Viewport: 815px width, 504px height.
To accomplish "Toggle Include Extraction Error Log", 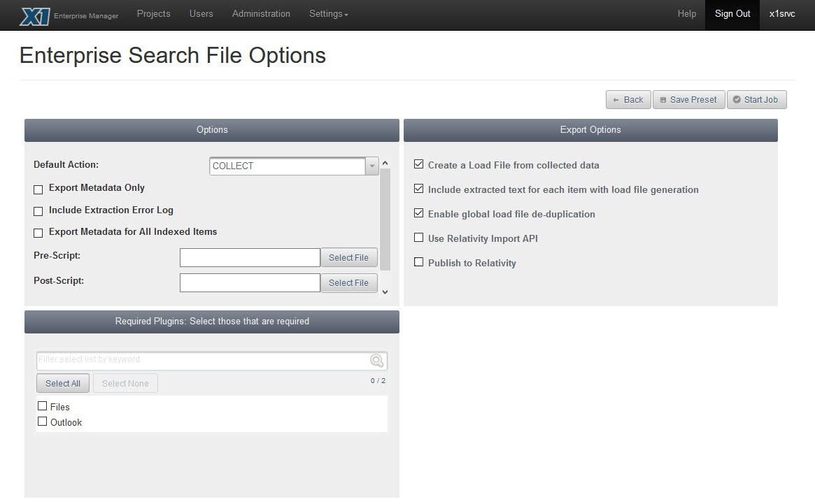I will (38, 211).
